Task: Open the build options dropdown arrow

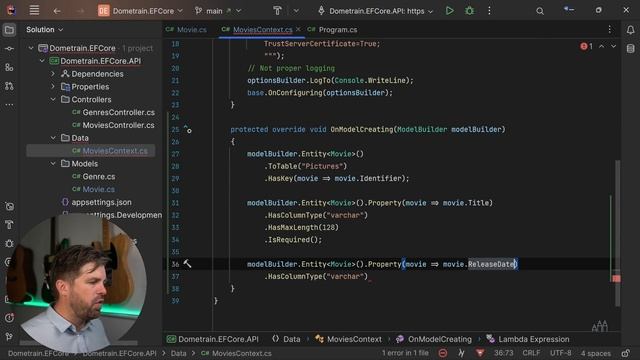Action: point(296,11)
